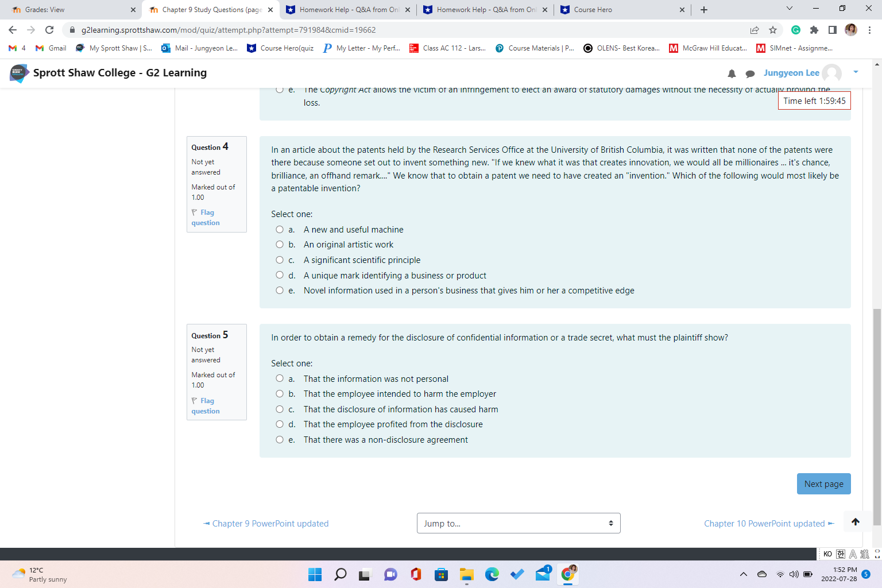Click the scroll-to-top arrow button
The height and width of the screenshot is (588, 882).
click(x=855, y=521)
